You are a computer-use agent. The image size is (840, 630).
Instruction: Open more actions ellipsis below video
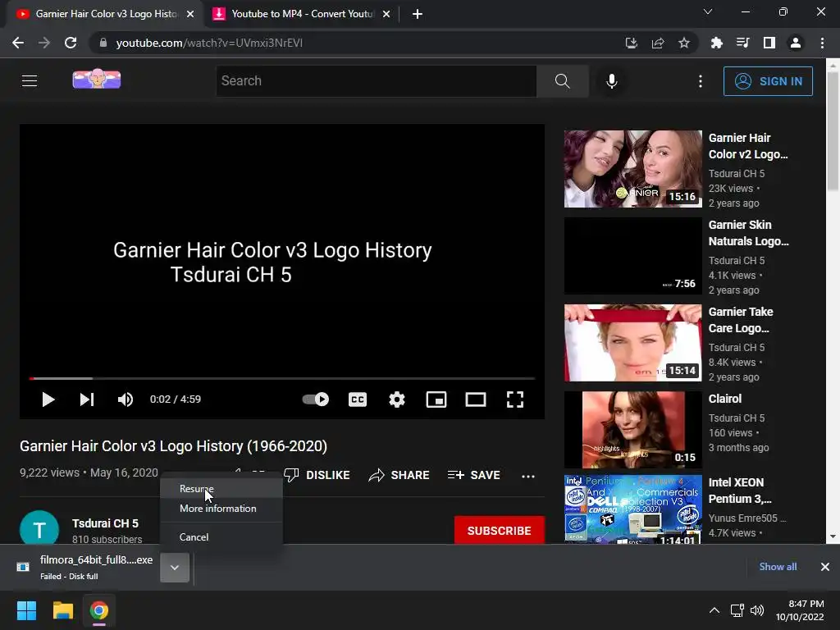point(528,476)
